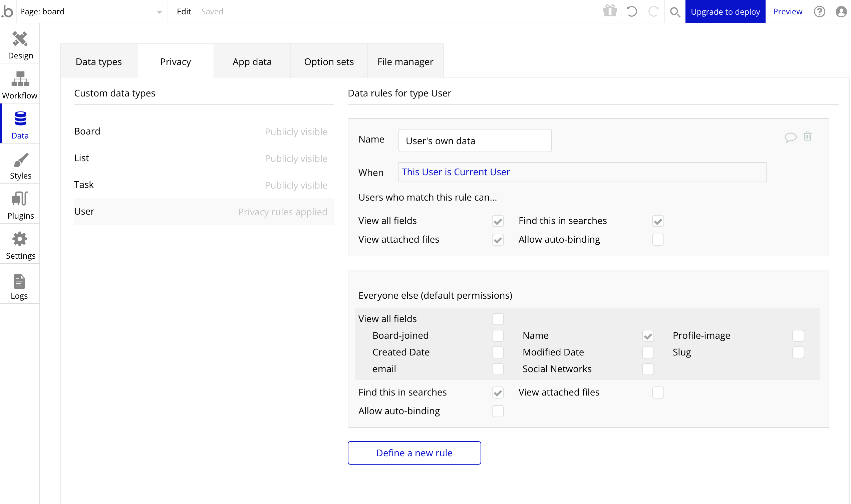Open the Plugins section
This screenshot has width=851, height=504.
point(20,206)
